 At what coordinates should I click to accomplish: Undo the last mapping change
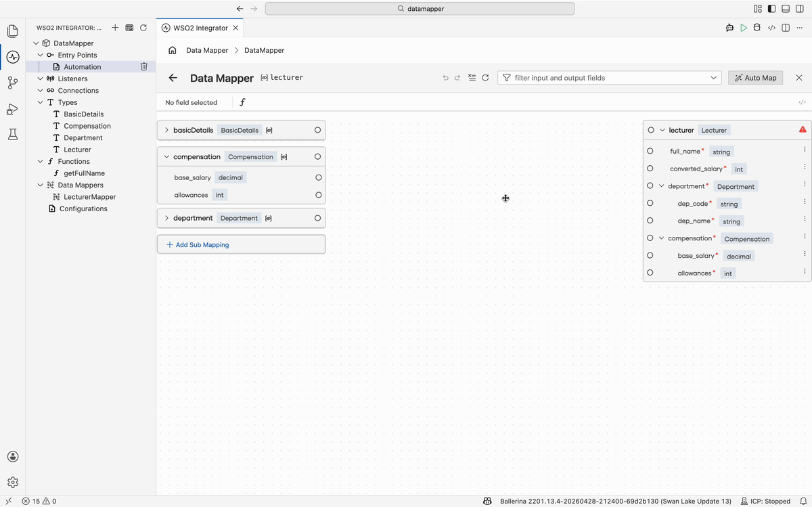[445, 78]
